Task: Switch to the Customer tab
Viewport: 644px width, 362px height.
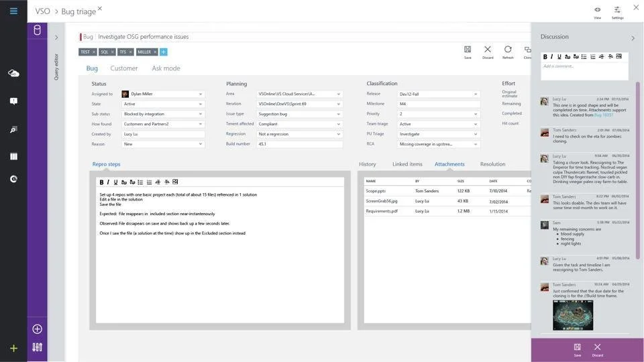Action: (124, 68)
